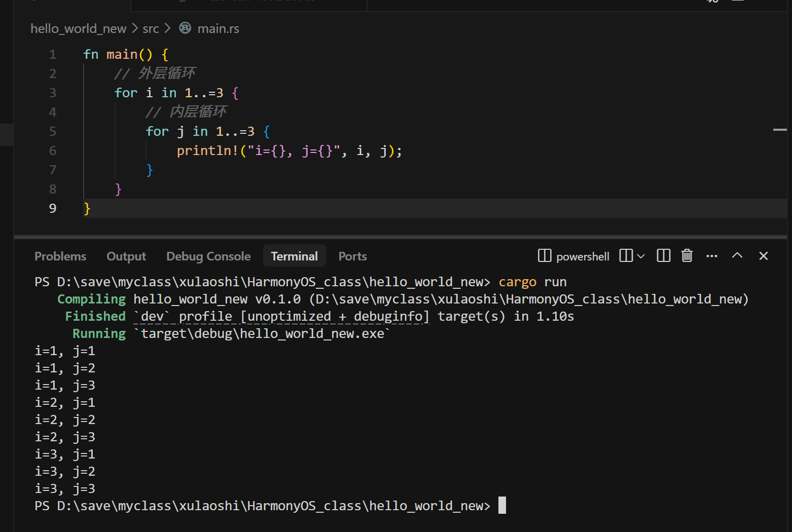Click the marker in the editor scrollbar

pos(779,130)
